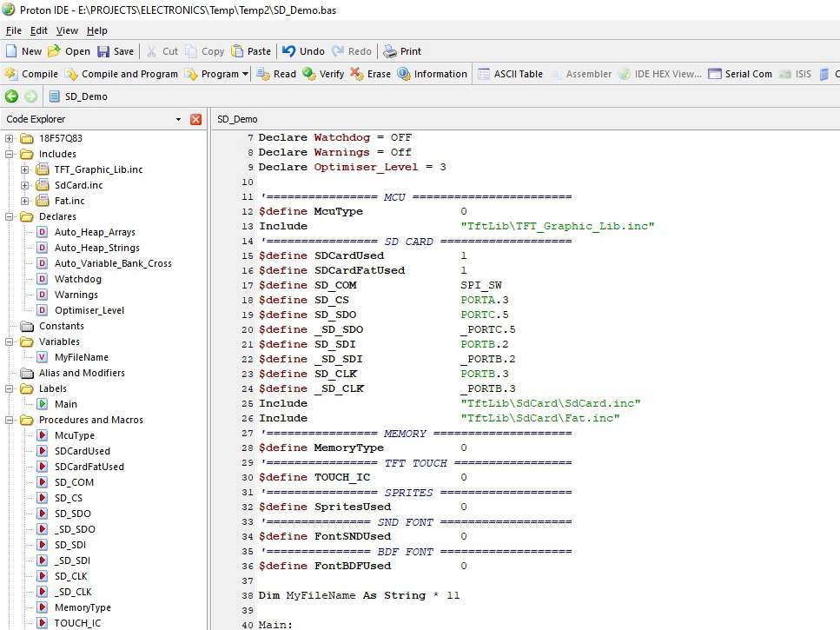The height and width of the screenshot is (630, 840).
Task: Open the File menu
Action: pos(13,30)
